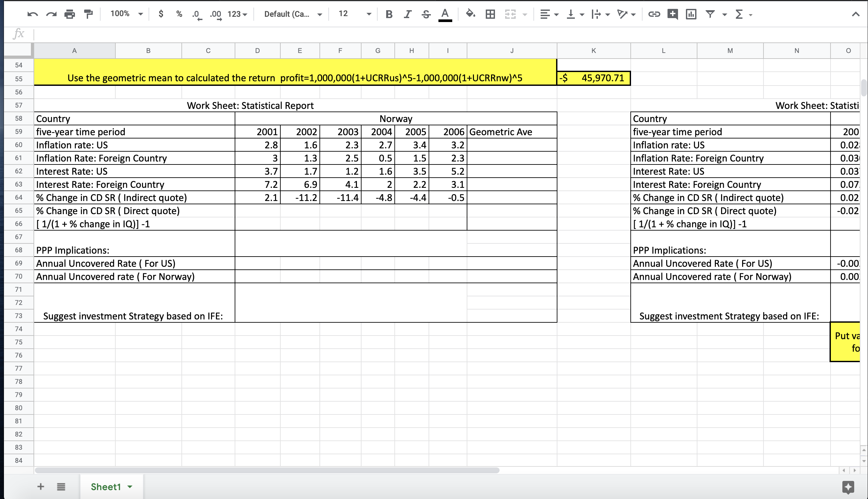
Task: Add a new sheet with plus button
Action: [40, 487]
